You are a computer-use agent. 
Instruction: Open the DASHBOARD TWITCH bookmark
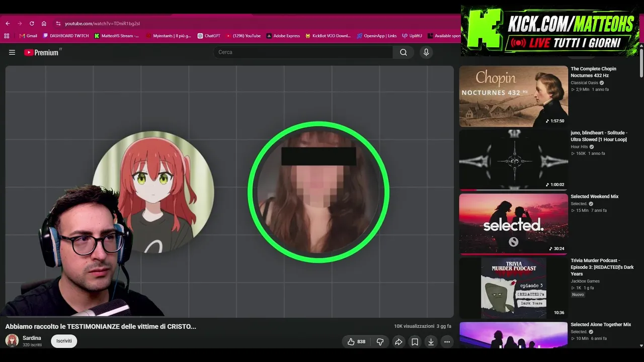coord(66,36)
